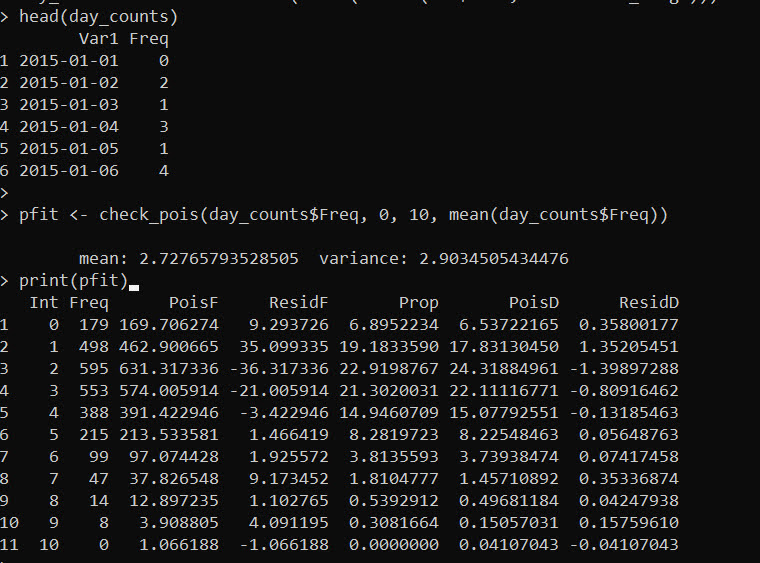Click the variance value 2.9034505434476
Image resolution: width=760 pixels, height=563 pixels.
[493, 259]
